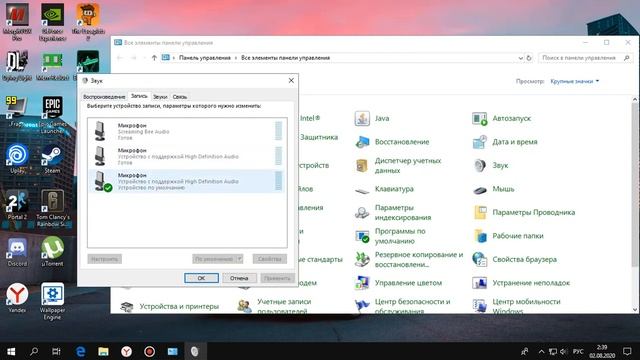Open Учетные записи пользователей item

click(274, 305)
